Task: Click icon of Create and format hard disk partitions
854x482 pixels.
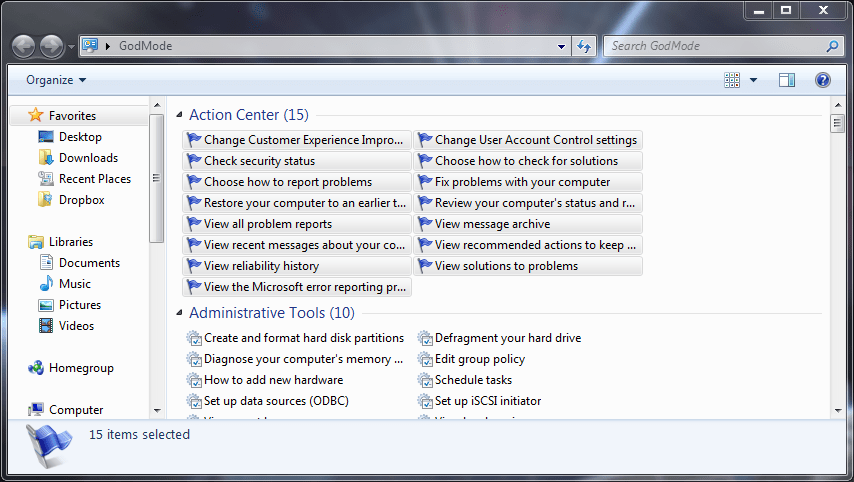Action: tap(194, 338)
